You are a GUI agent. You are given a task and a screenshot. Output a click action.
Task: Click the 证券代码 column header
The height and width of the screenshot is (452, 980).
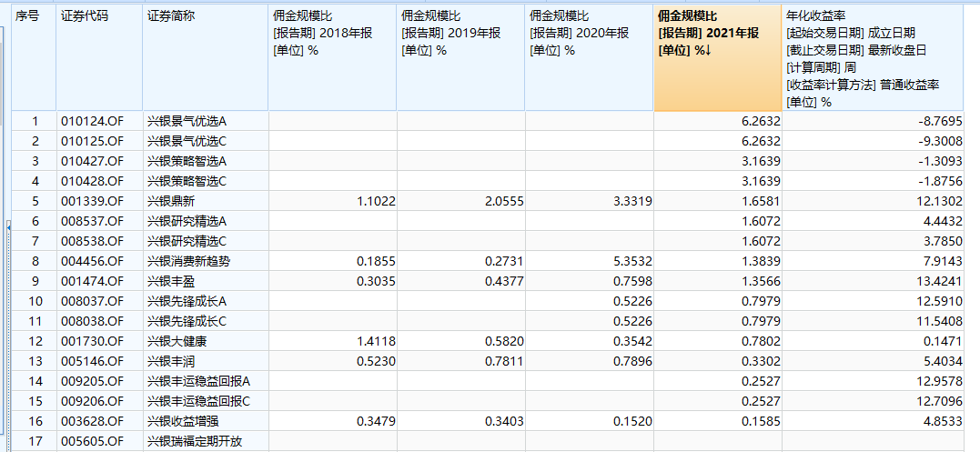pos(99,58)
